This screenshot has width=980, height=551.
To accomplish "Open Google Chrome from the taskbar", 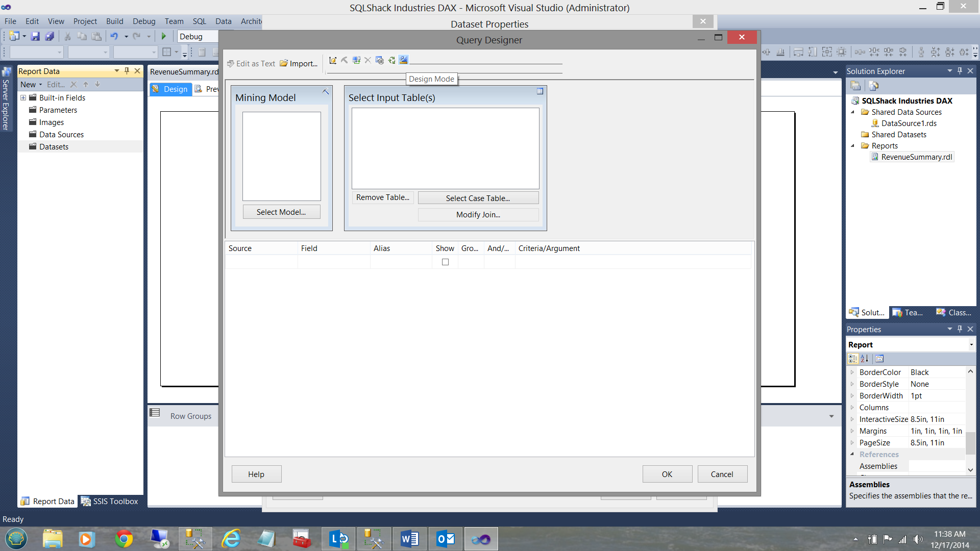I will [x=124, y=539].
